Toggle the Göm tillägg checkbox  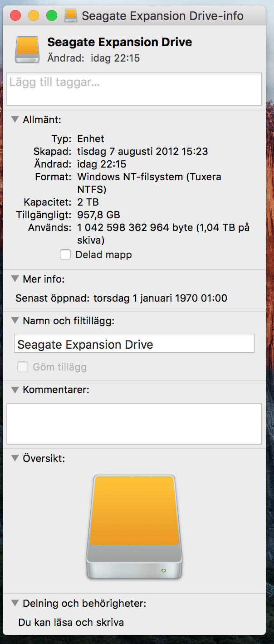pyautogui.click(x=23, y=367)
